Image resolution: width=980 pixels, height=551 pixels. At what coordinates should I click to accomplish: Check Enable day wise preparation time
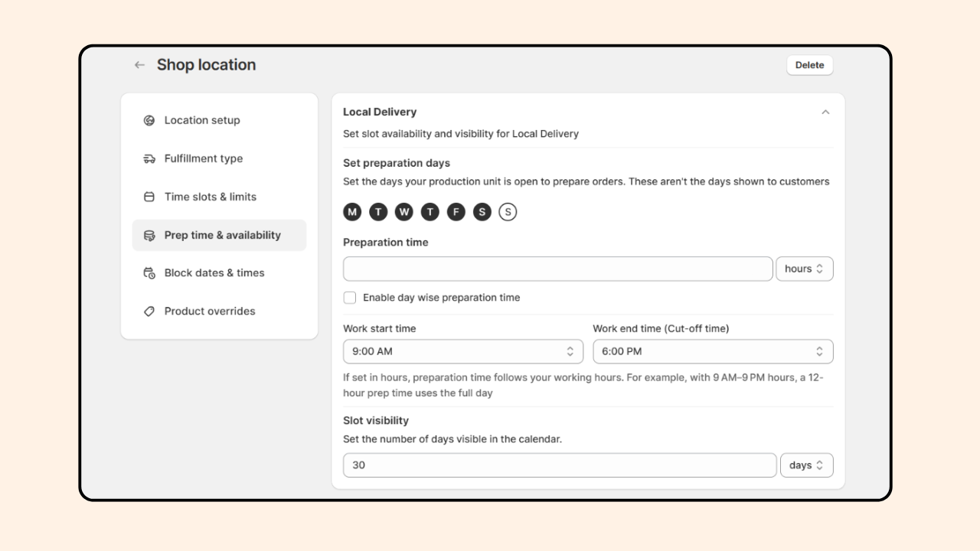[350, 298]
